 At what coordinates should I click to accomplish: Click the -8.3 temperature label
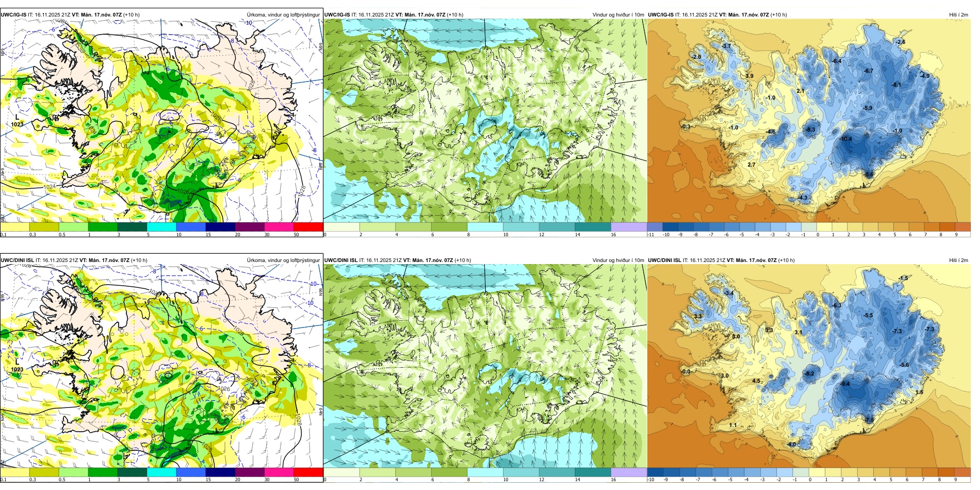pyautogui.click(x=810, y=129)
